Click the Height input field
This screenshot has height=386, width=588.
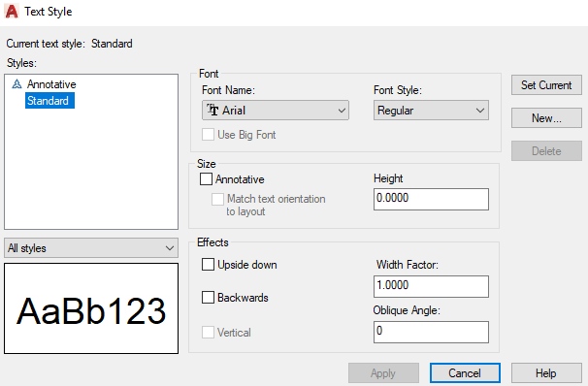tap(431, 199)
